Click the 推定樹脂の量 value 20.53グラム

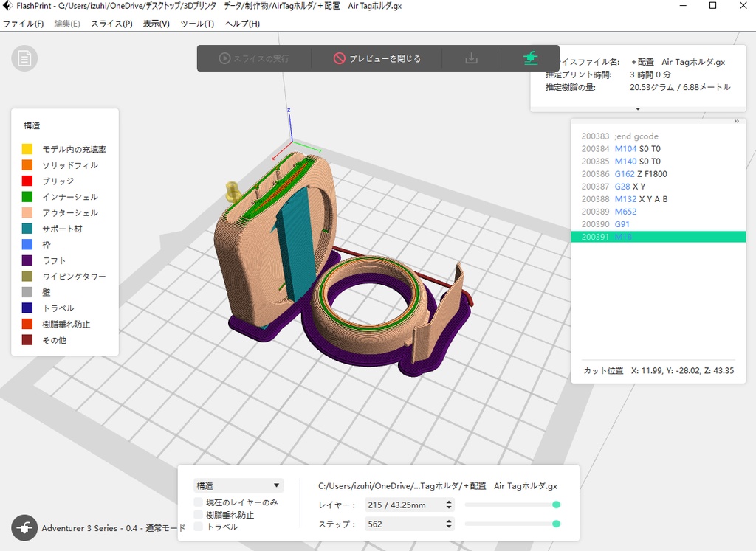click(x=680, y=87)
